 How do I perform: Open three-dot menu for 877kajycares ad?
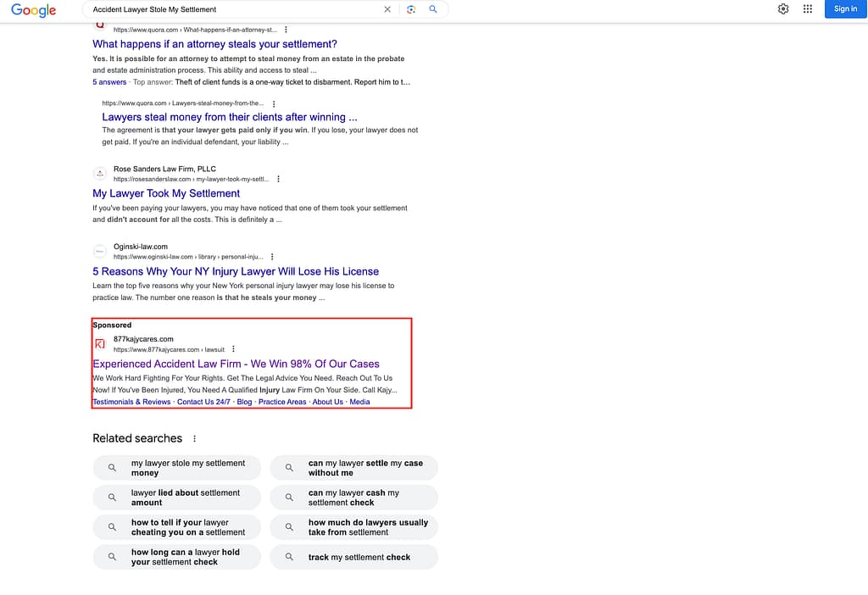(234, 349)
